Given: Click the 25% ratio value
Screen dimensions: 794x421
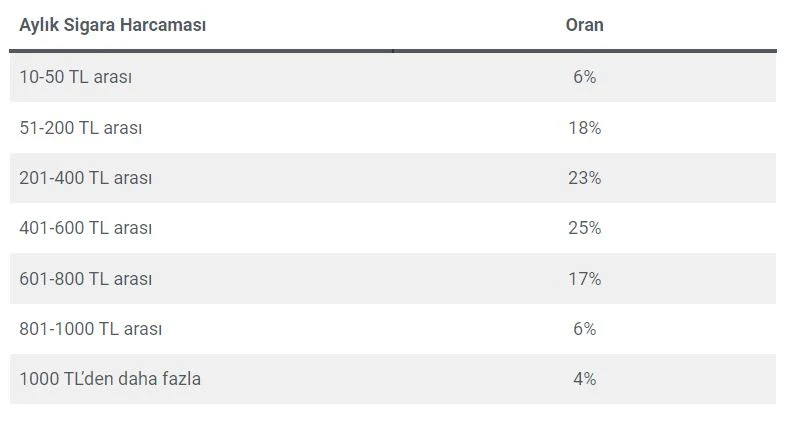Looking at the screenshot, I should coord(585,228).
